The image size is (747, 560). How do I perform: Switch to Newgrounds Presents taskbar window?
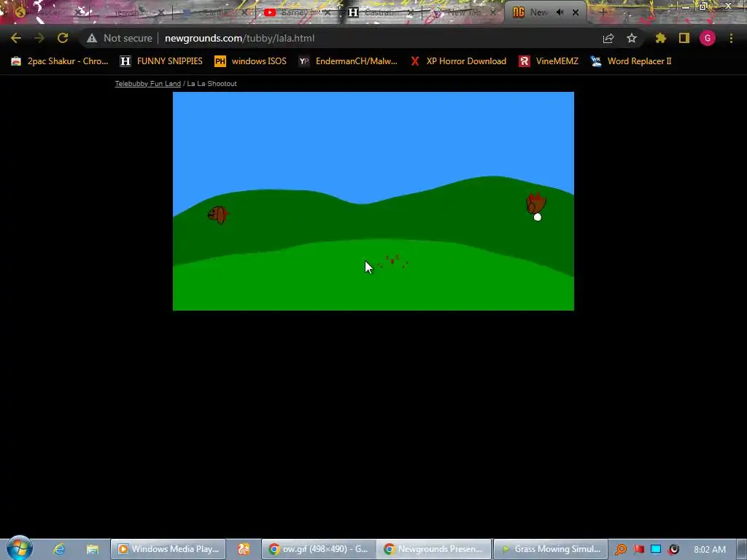click(433, 549)
